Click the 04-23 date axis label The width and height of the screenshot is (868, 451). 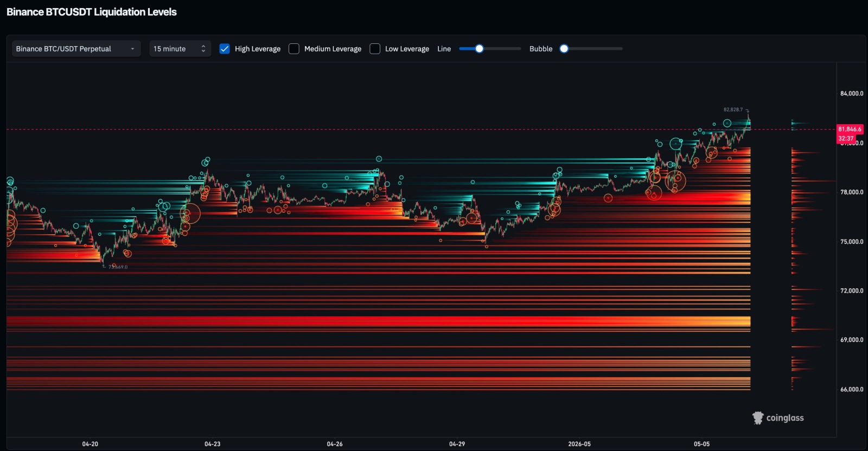pyautogui.click(x=213, y=444)
